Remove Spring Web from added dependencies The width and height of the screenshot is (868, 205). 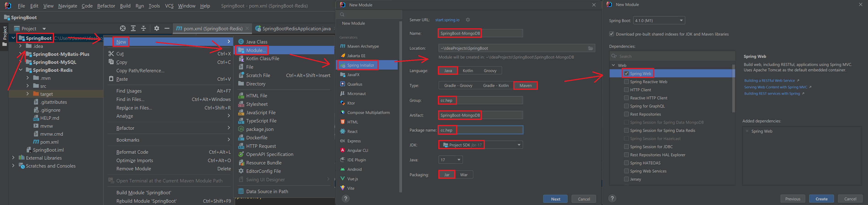pyautogui.click(x=747, y=131)
